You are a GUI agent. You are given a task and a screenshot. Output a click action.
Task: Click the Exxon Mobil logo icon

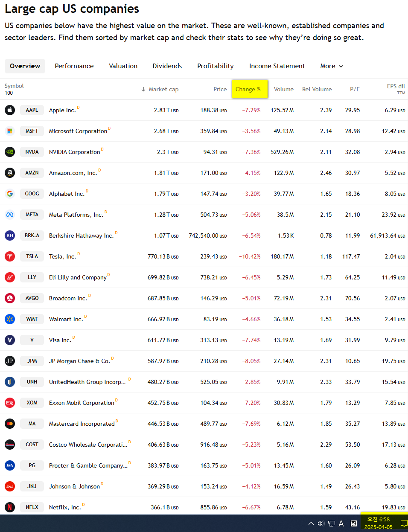[10, 403]
